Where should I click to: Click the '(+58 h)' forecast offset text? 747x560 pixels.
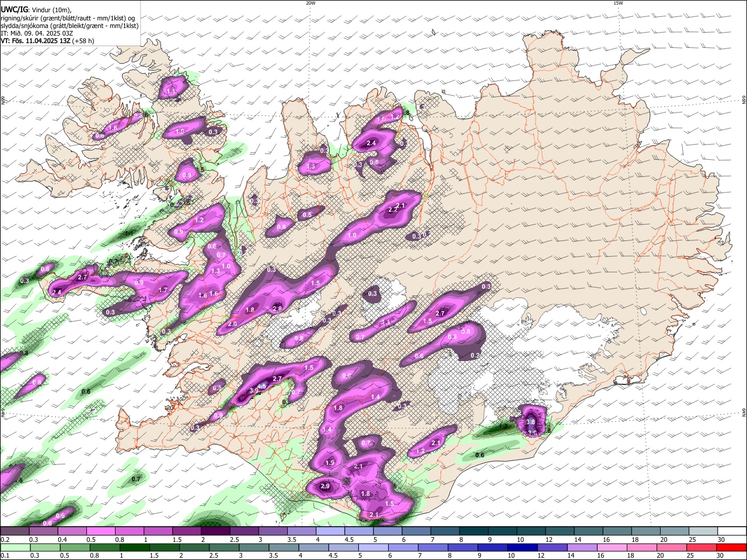point(83,41)
